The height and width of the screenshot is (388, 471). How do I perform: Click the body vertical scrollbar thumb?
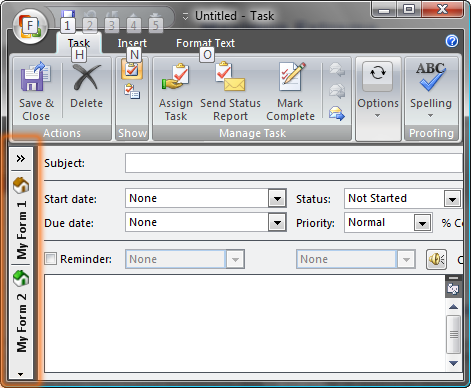(453, 334)
